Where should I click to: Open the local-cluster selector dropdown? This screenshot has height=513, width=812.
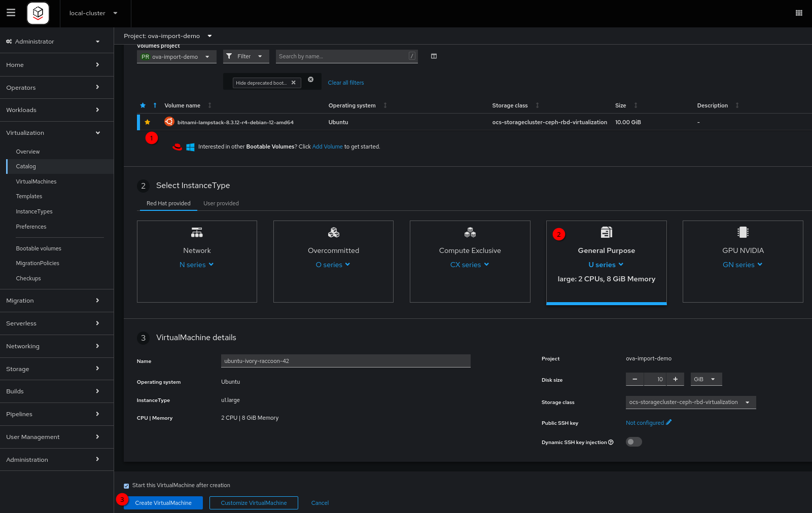[x=93, y=13]
